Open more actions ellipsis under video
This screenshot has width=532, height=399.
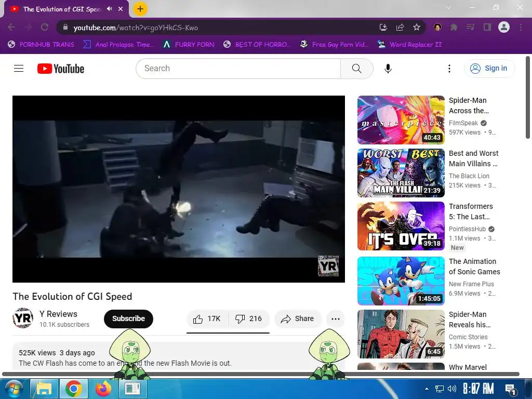pyautogui.click(x=336, y=318)
